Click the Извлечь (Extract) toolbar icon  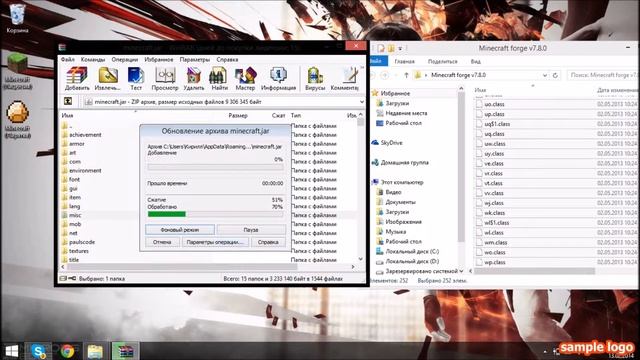(x=108, y=79)
